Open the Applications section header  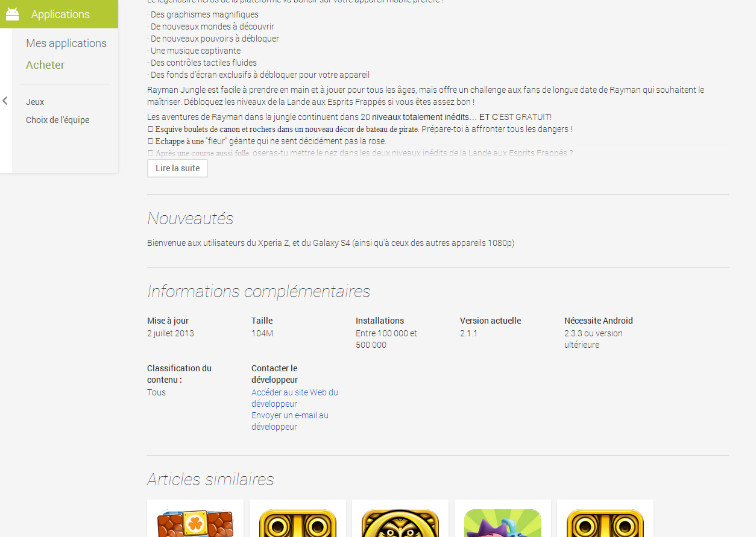click(x=59, y=14)
